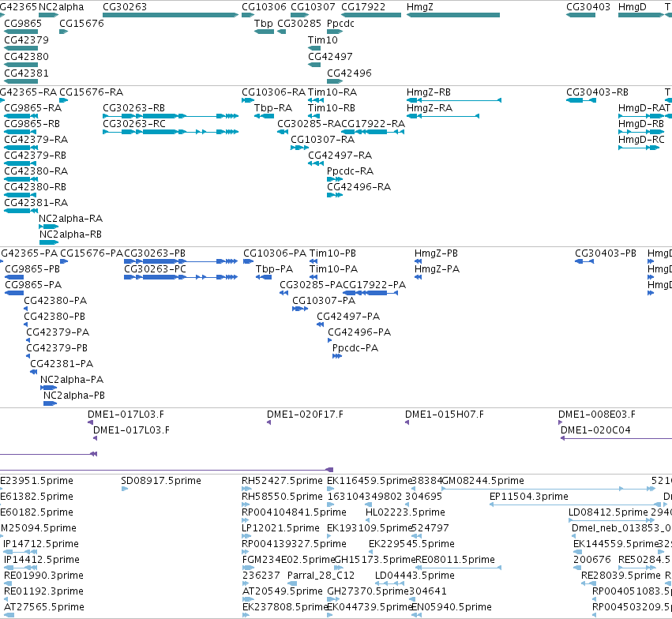Select the DME1-020F17.F feature label

point(305,415)
